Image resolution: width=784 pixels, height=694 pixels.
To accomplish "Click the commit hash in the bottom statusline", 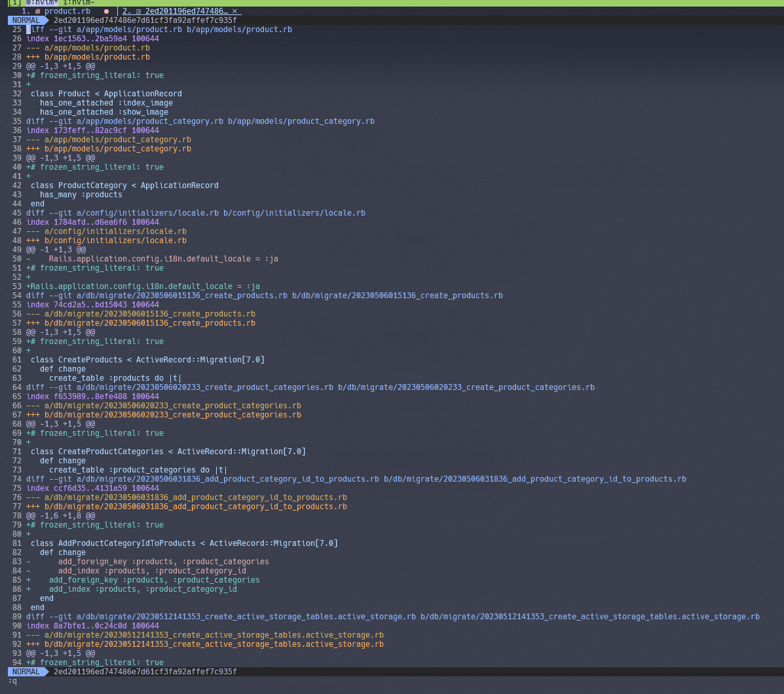I will click(145, 672).
